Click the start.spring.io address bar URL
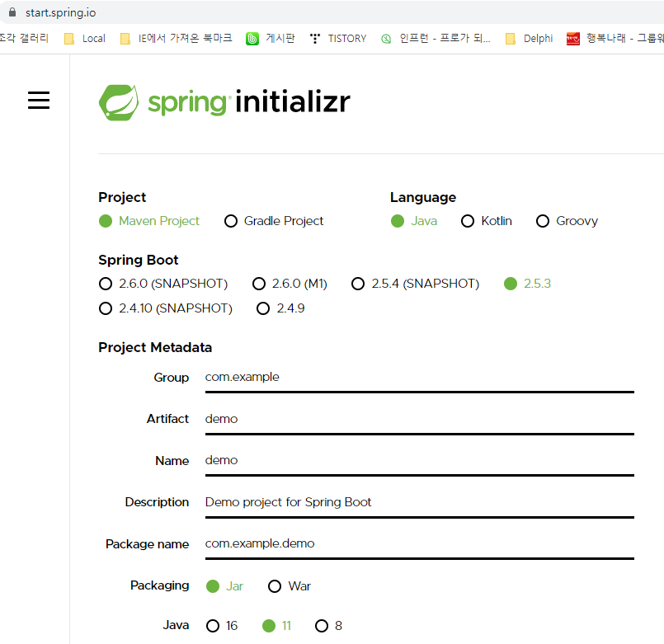Image resolution: width=664 pixels, height=644 pixels. (x=60, y=12)
